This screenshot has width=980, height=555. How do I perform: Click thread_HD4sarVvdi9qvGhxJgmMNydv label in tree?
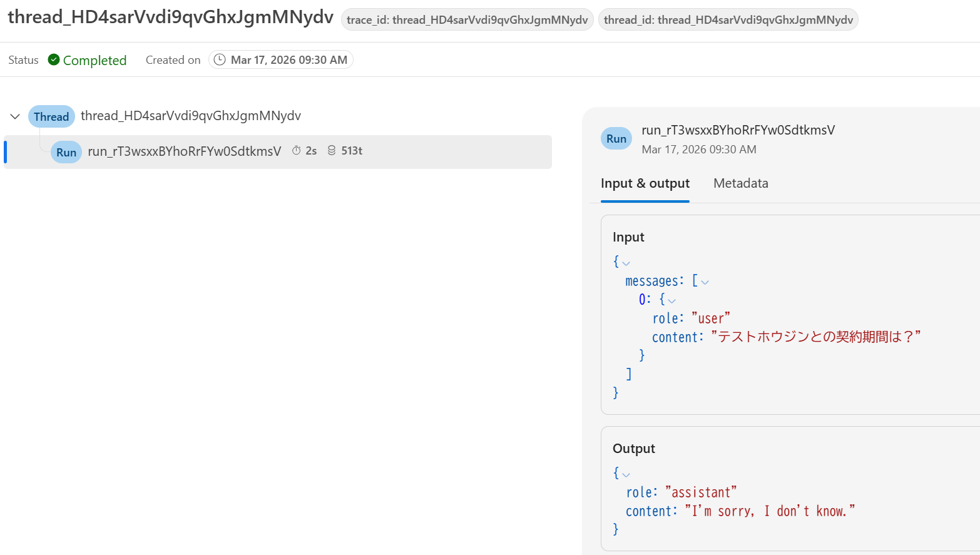191,116
